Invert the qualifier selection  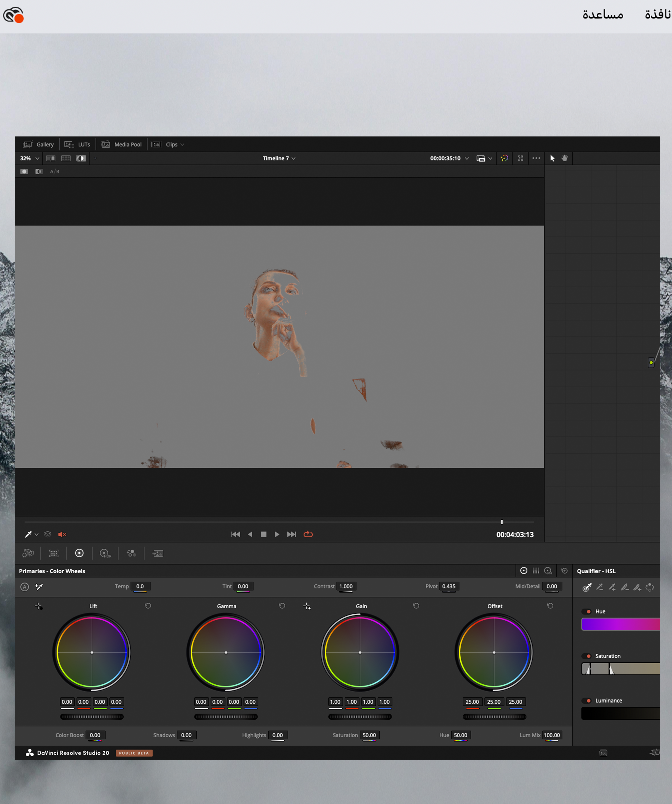[x=650, y=587]
